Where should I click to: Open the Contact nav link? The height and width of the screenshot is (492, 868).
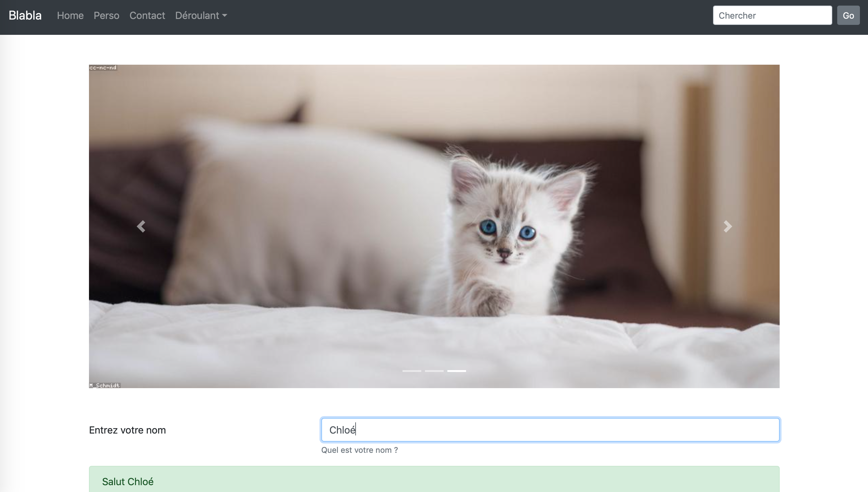(x=147, y=16)
